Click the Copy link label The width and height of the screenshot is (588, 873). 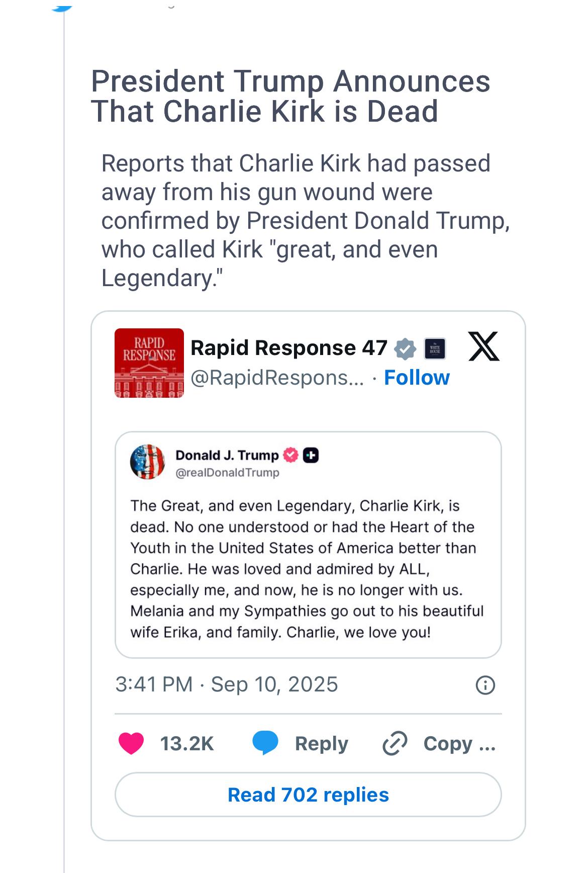click(x=459, y=744)
